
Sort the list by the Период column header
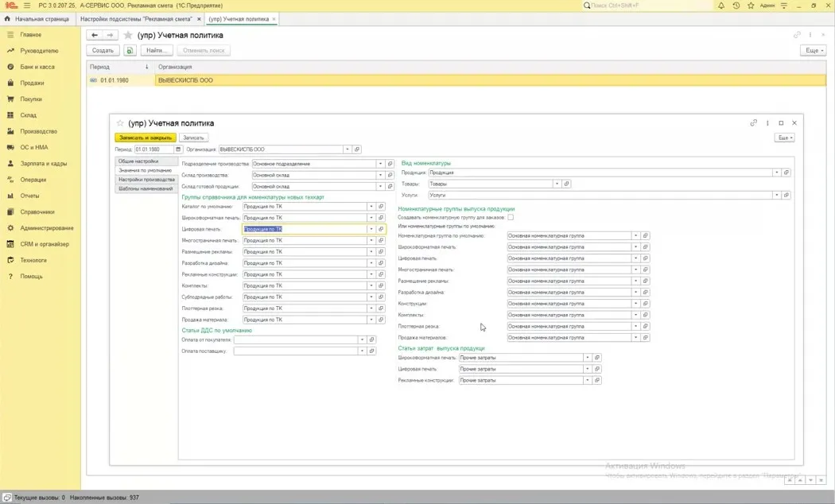coord(119,67)
